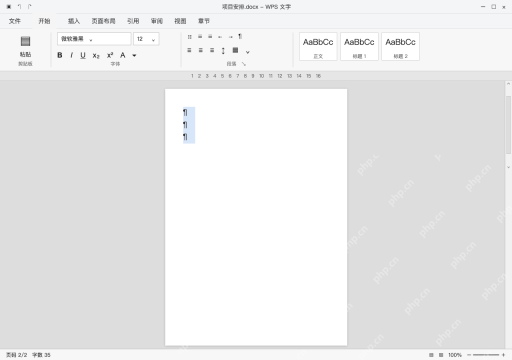Switch to the 引用 tab
This screenshot has width=512, height=360.
133,21
